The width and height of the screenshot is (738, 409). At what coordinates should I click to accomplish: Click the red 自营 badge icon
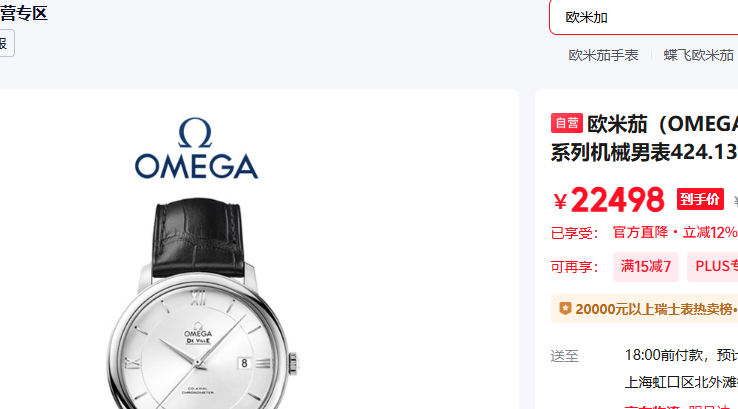pyautogui.click(x=567, y=123)
